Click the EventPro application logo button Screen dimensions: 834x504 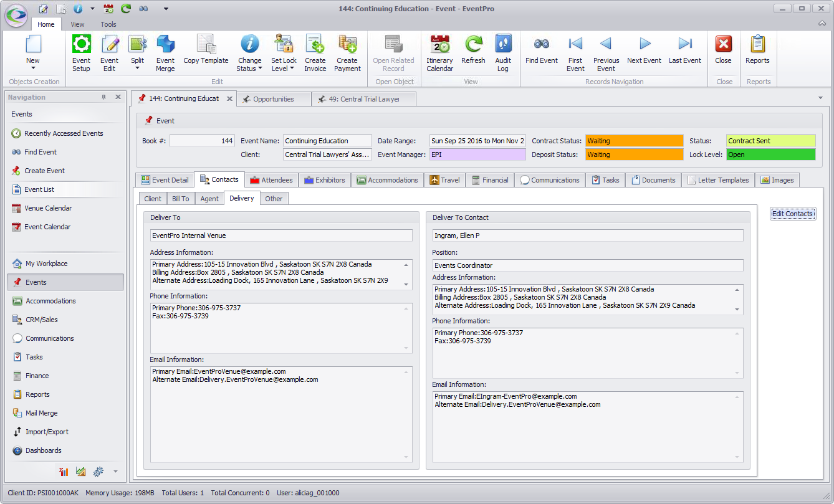click(x=16, y=16)
